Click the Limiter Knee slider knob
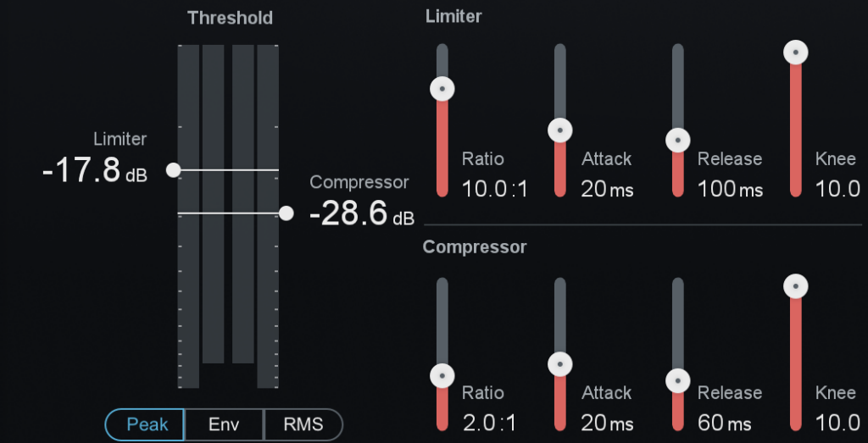The width and height of the screenshot is (868, 443). click(x=795, y=53)
